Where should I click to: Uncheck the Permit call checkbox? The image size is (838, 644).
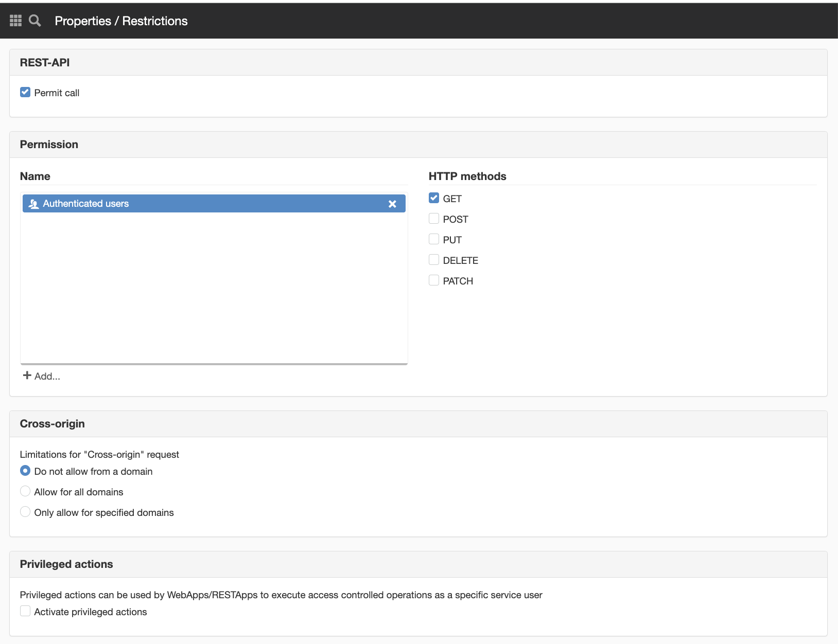[x=25, y=92]
